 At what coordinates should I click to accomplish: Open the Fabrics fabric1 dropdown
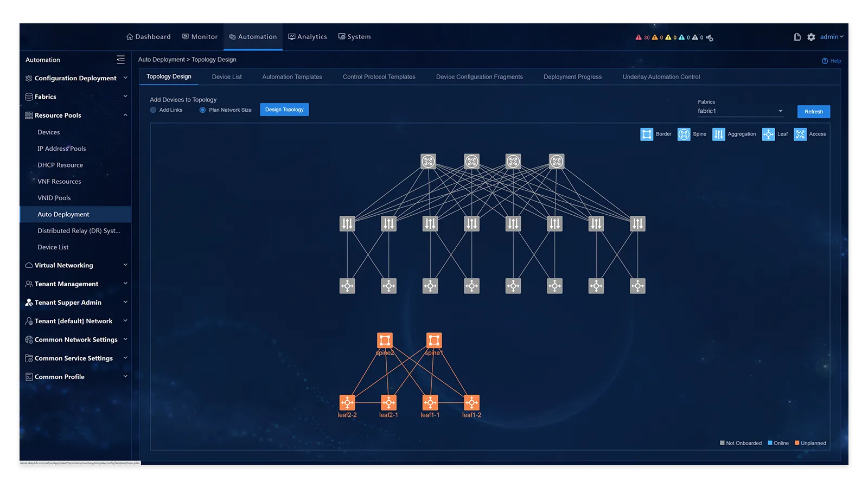tap(741, 111)
